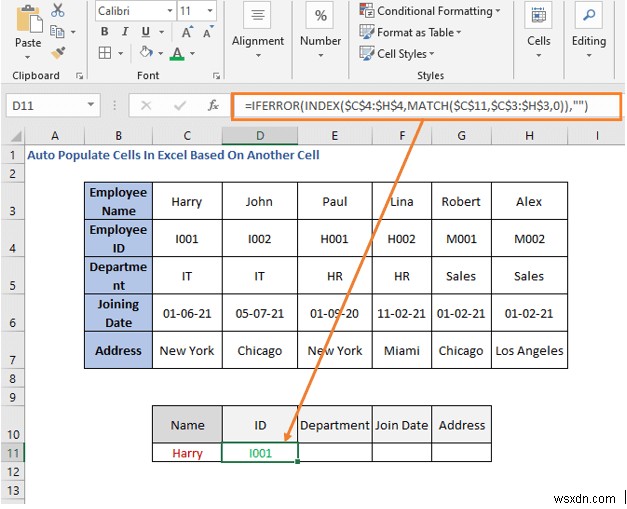Select the cell containing H001
This screenshot has width=627, height=509.
335,238
